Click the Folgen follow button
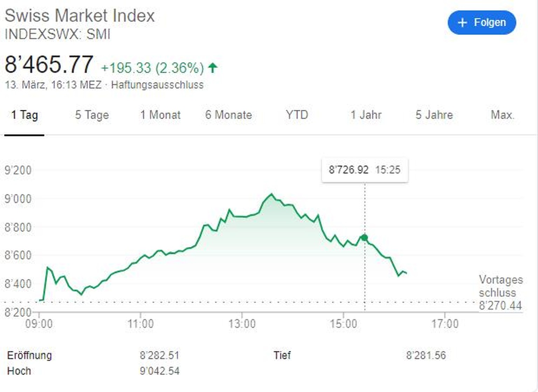The image size is (538, 392). [482, 23]
